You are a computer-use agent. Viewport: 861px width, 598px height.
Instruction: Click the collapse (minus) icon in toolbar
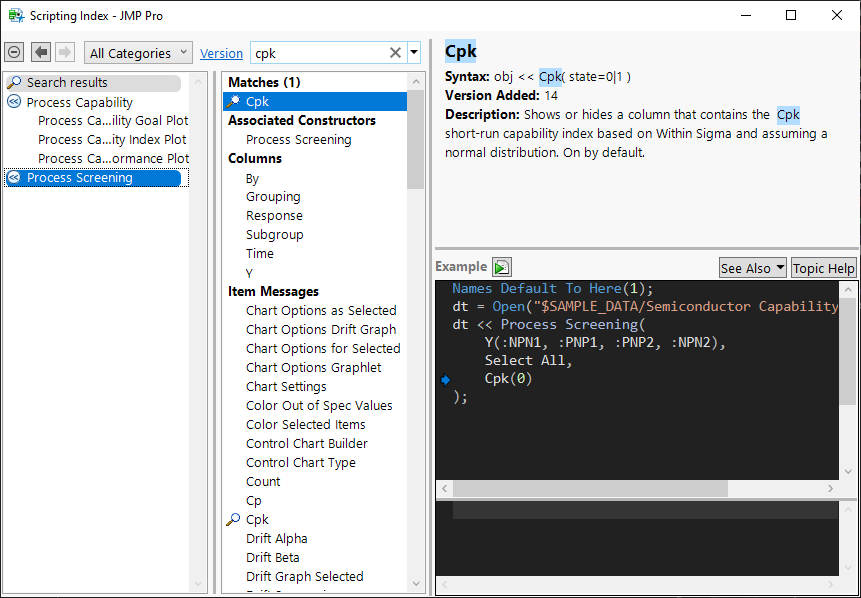[14, 53]
